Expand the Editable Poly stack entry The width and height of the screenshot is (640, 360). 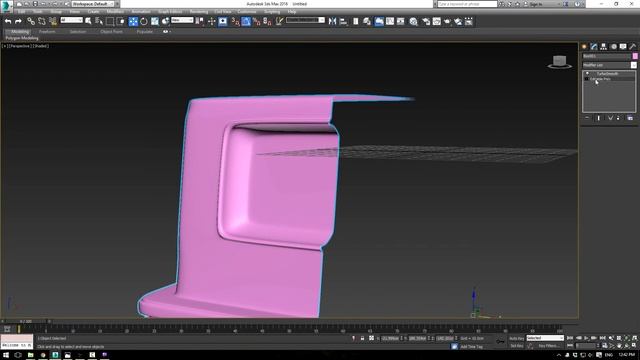[587, 79]
